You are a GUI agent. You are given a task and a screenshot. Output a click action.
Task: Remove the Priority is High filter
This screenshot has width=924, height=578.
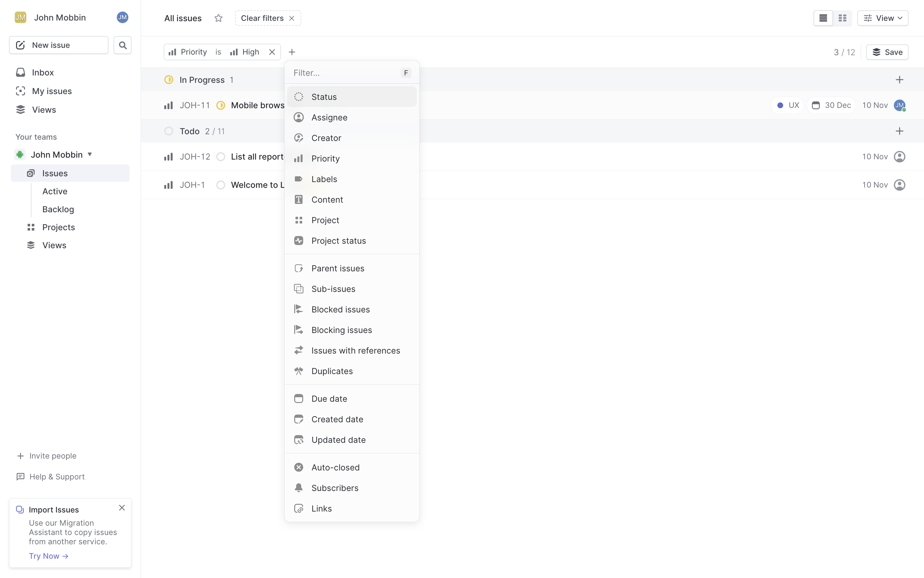coord(272,52)
